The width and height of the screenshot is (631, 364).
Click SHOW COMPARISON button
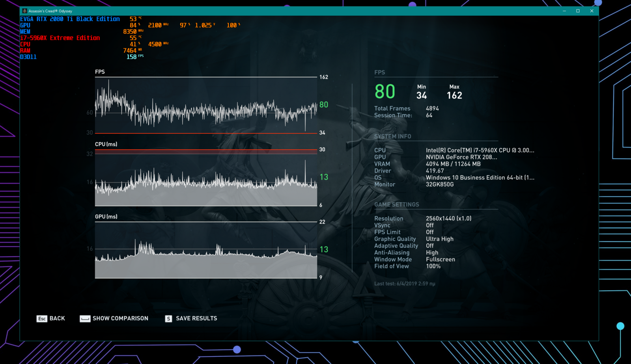click(x=114, y=318)
